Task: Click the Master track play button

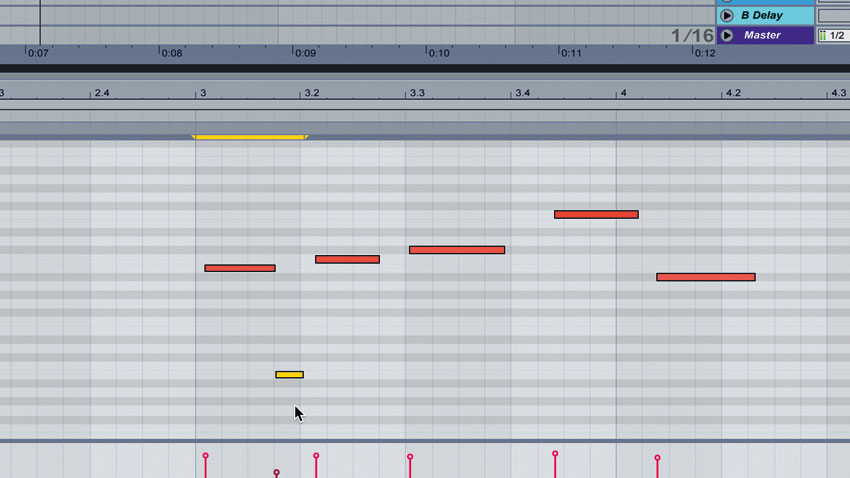Action: pos(727,35)
